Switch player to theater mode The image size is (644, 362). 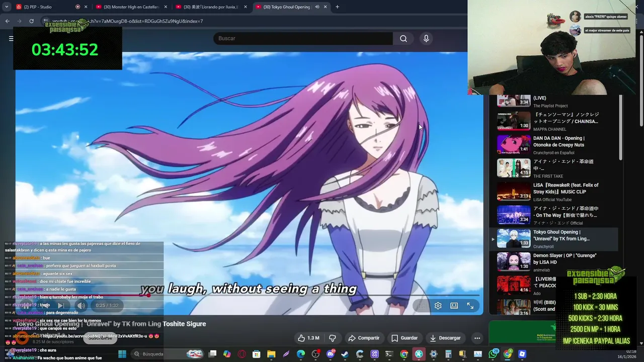click(454, 306)
